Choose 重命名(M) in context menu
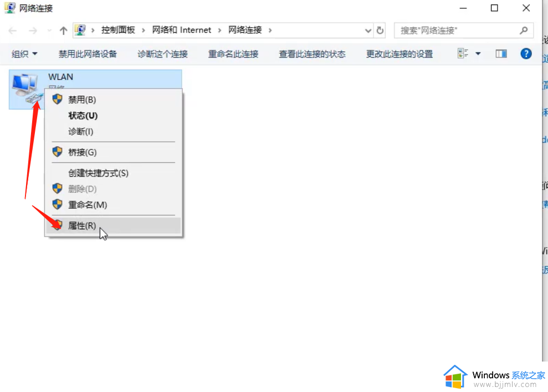Viewport: 548px width, 392px height. coord(113,205)
